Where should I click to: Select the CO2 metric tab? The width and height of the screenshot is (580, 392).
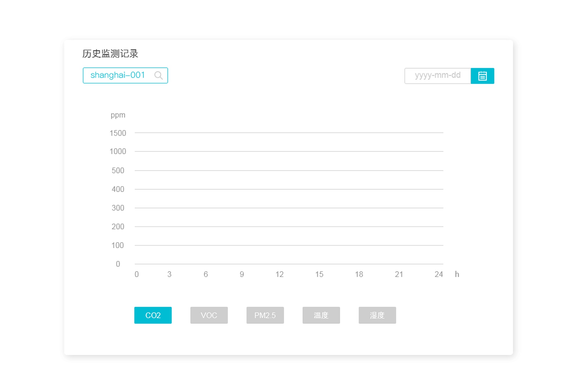153,315
